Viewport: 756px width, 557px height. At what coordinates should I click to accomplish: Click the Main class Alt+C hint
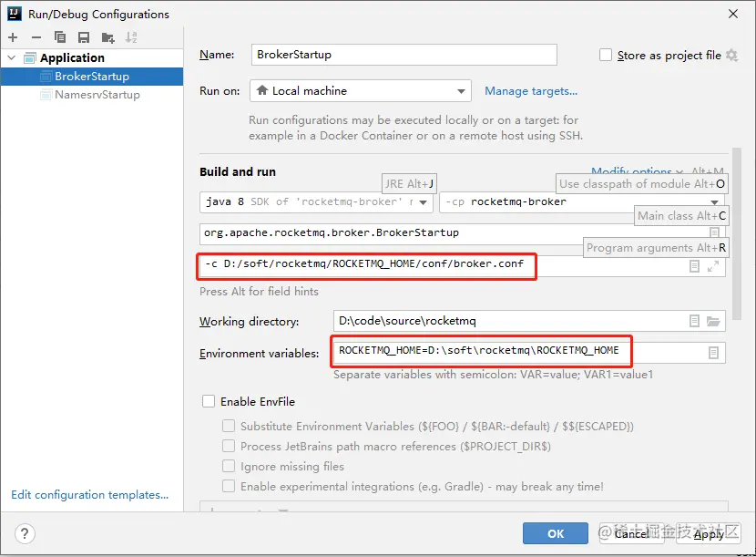click(681, 216)
